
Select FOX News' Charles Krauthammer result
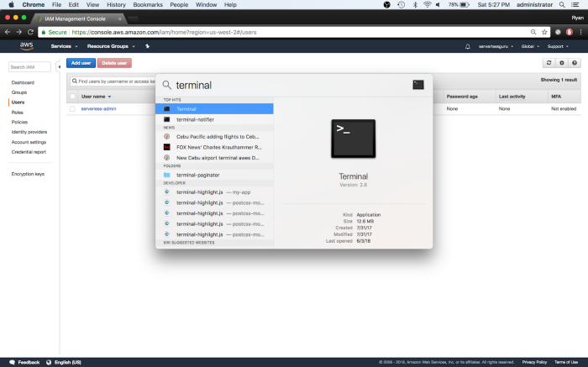(214, 147)
